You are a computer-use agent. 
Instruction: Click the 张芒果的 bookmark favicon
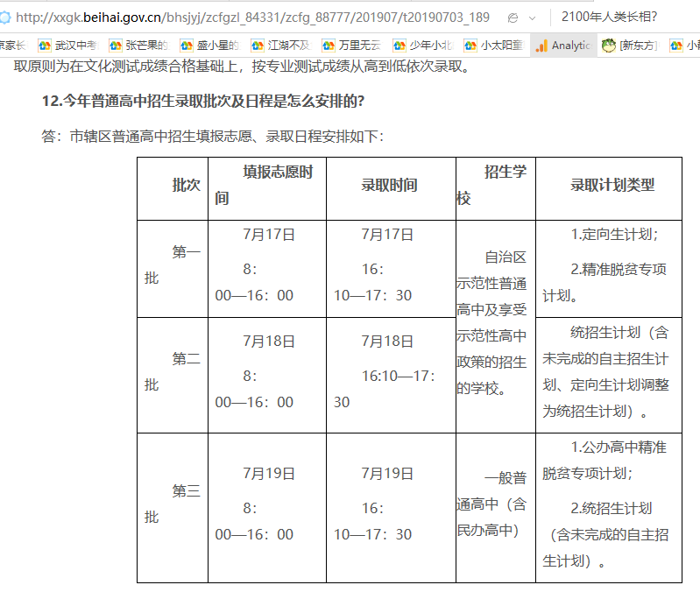pyautogui.click(x=116, y=46)
